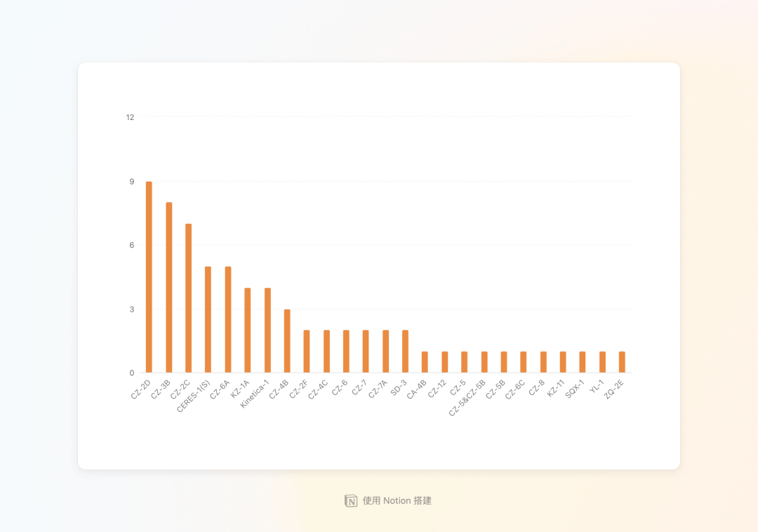Click the CZ-7A axis label
Screen dimensions: 758x532
tap(378, 389)
